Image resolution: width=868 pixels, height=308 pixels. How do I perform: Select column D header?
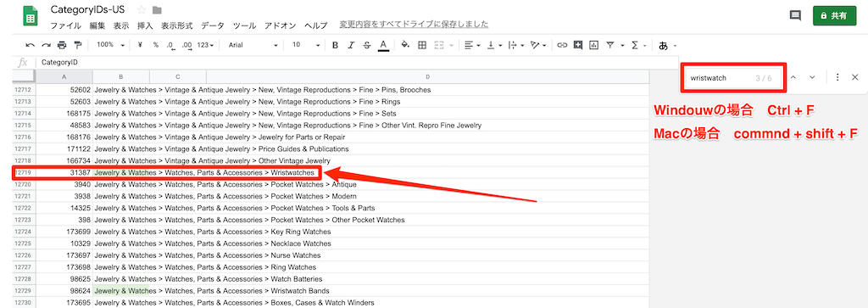[x=427, y=77]
